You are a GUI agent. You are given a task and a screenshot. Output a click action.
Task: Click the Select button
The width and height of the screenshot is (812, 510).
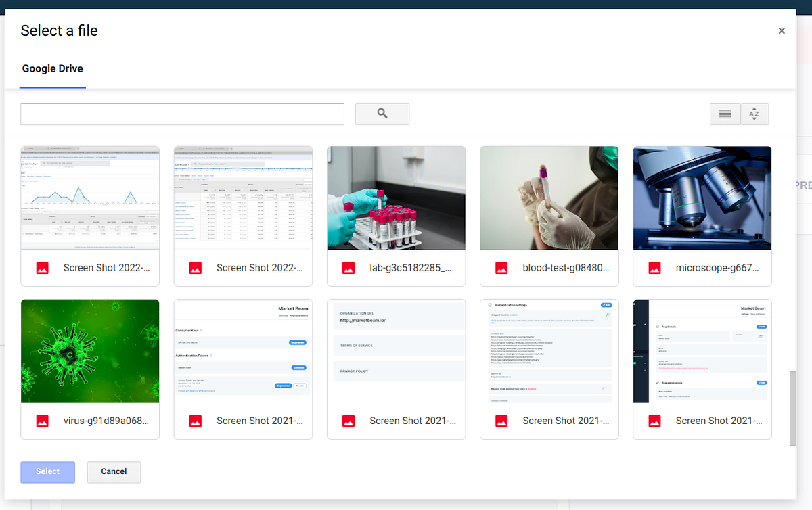click(47, 472)
